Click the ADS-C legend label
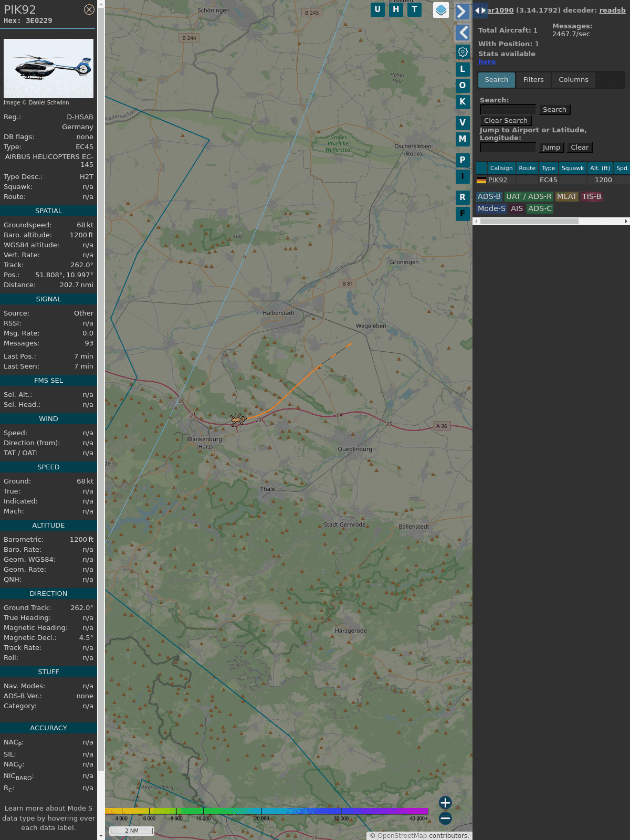 coord(540,209)
